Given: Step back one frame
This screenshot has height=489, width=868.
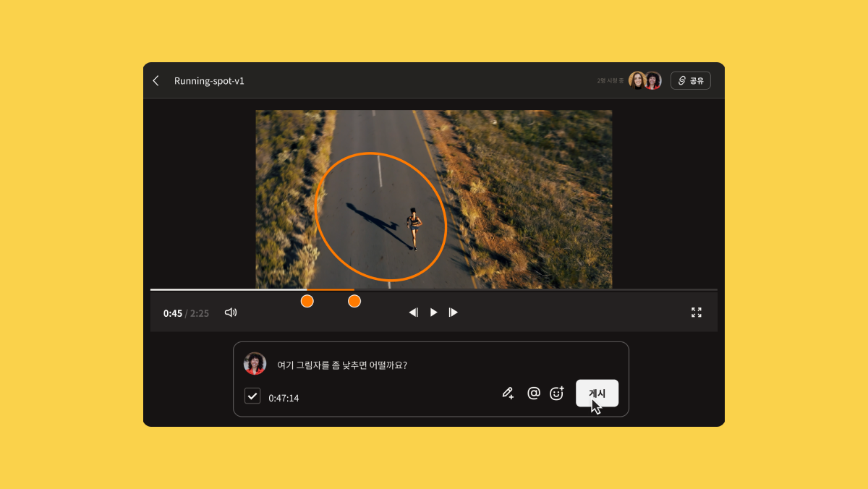Looking at the screenshot, I should point(413,312).
